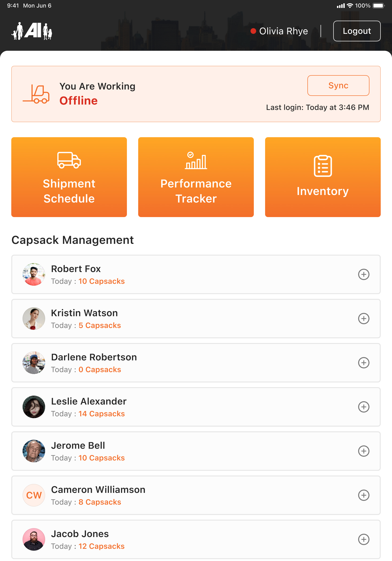392x561 pixels.
Task: Open the Performance Tracker tile
Action: [x=196, y=177]
